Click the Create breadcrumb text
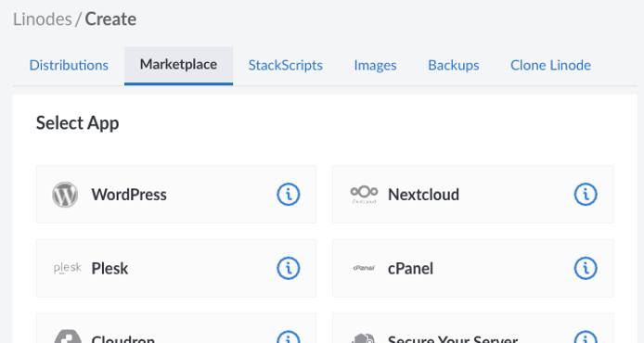This screenshot has width=644, height=343. tap(110, 19)
